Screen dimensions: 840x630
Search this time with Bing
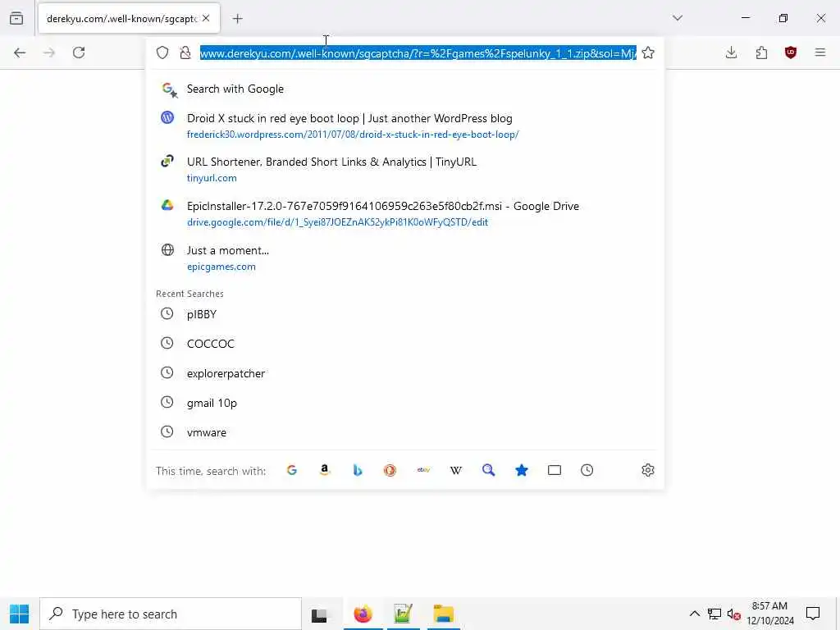pos(358,470)
